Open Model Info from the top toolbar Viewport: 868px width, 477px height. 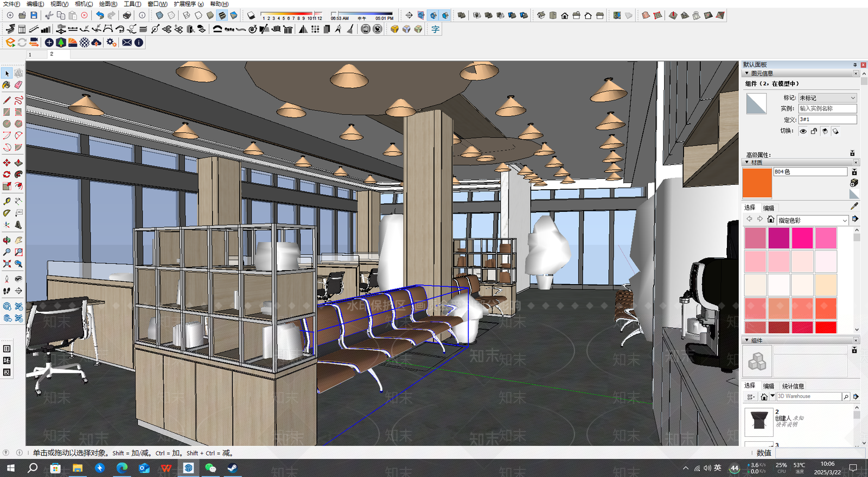142,15
